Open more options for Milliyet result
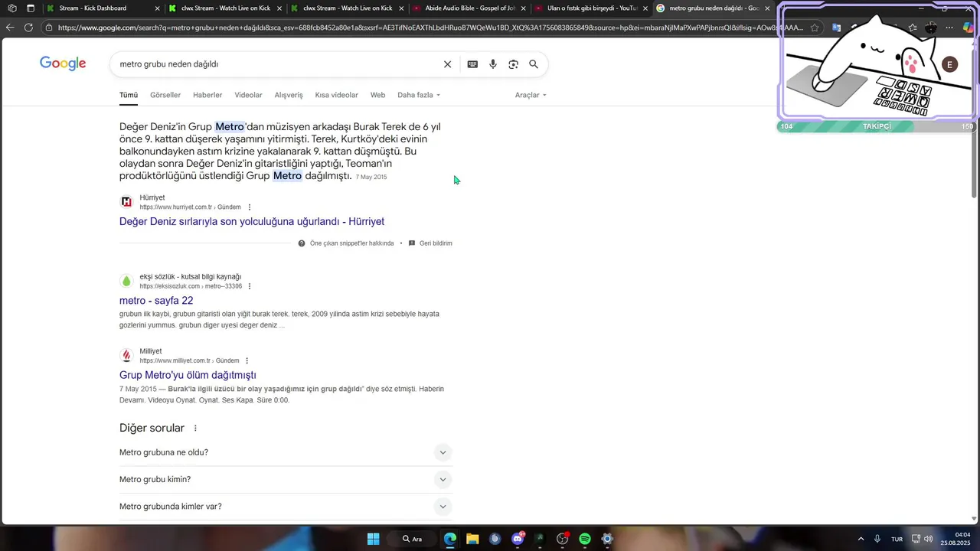 (247, 360)
